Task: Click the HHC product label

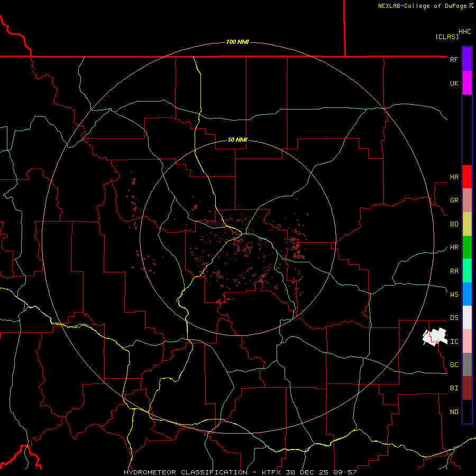Action: point(465,32)
